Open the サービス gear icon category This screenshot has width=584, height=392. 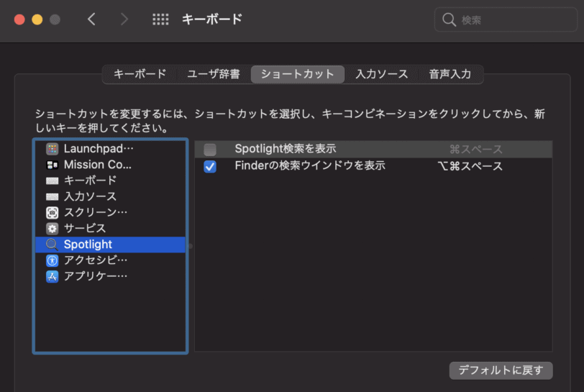(x=52, y=229)
